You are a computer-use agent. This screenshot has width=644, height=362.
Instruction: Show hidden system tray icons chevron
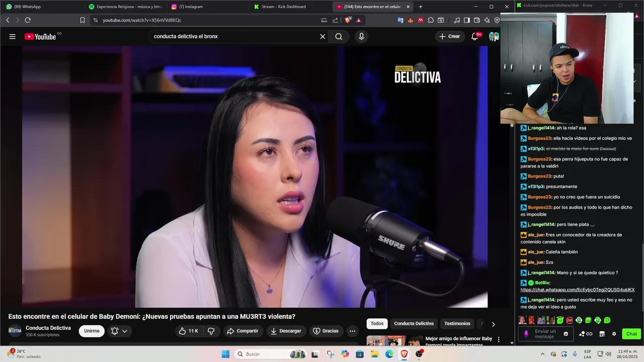[x=542, y=354]
